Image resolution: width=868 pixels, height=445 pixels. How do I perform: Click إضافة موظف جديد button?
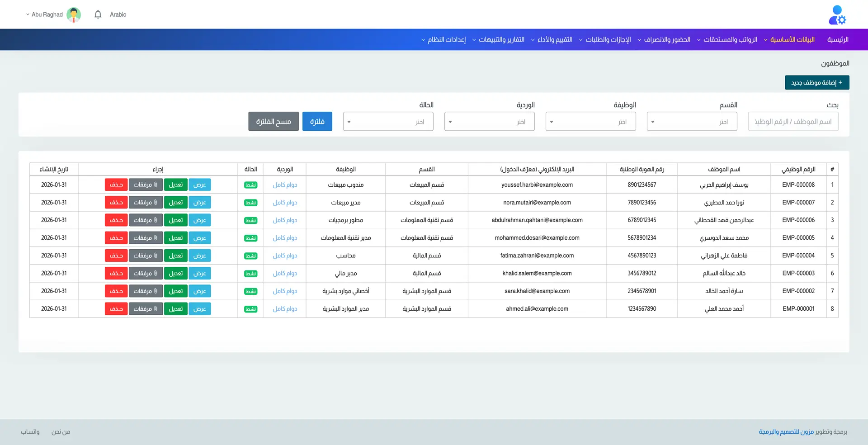pos(816,82)
